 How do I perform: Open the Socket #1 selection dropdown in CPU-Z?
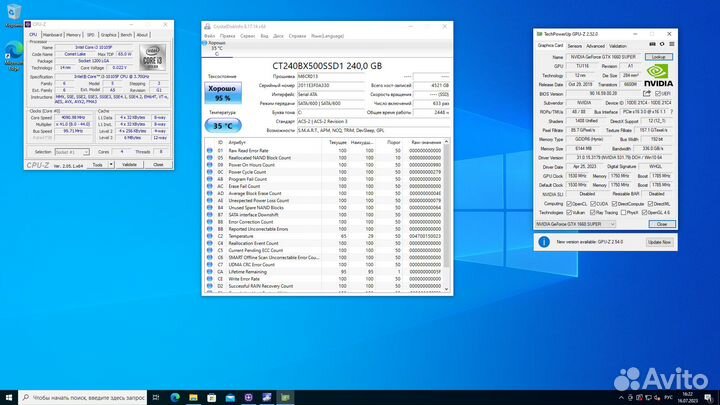coord(72,152)
